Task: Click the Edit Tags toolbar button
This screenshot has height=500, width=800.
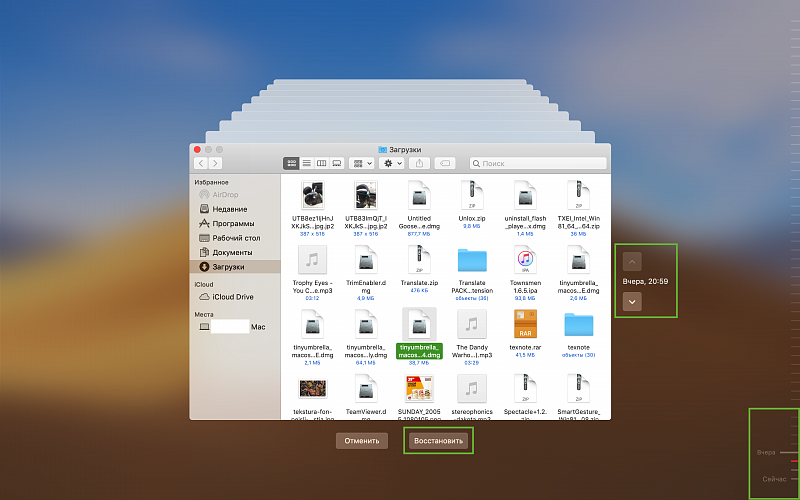Action: tap(445, 163)
